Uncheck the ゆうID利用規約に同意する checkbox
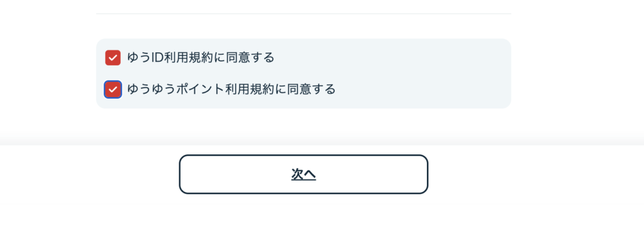 (113, 57)
